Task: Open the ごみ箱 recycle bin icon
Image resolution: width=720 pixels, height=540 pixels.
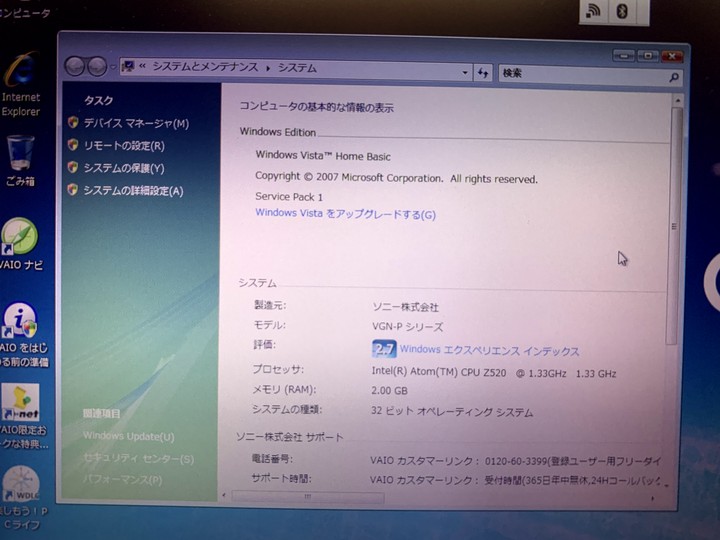Action: pos(20,161)
